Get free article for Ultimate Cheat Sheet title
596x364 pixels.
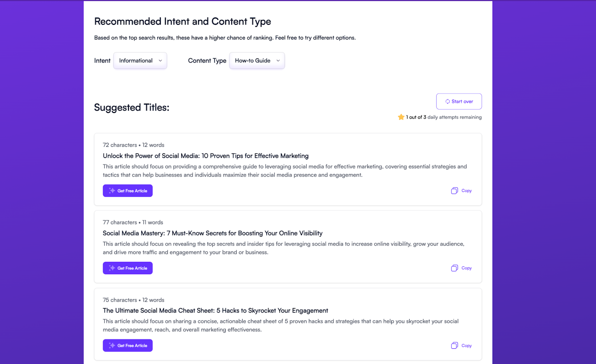tap(128, 345)
